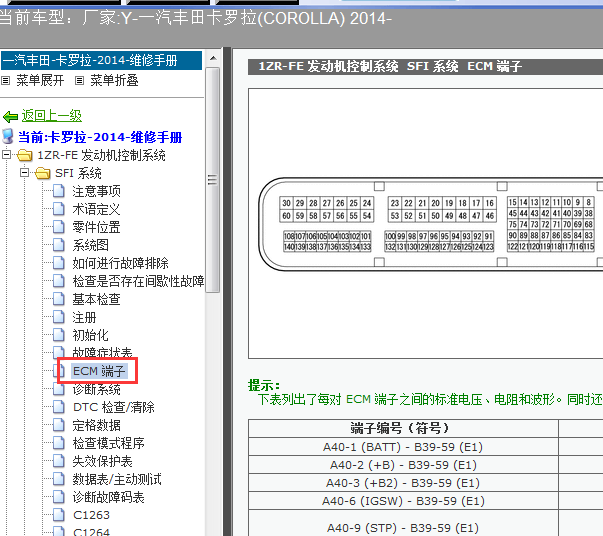The image size is (603, 536).
Task: Click the page icon next to 如何进行故障排除
Action: (58, 263)
